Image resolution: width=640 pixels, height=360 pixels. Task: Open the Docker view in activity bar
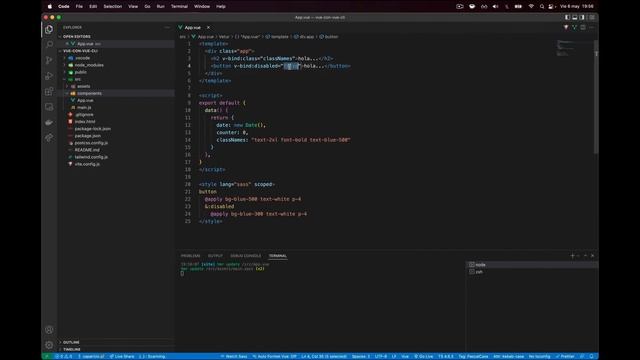(49, 122)
